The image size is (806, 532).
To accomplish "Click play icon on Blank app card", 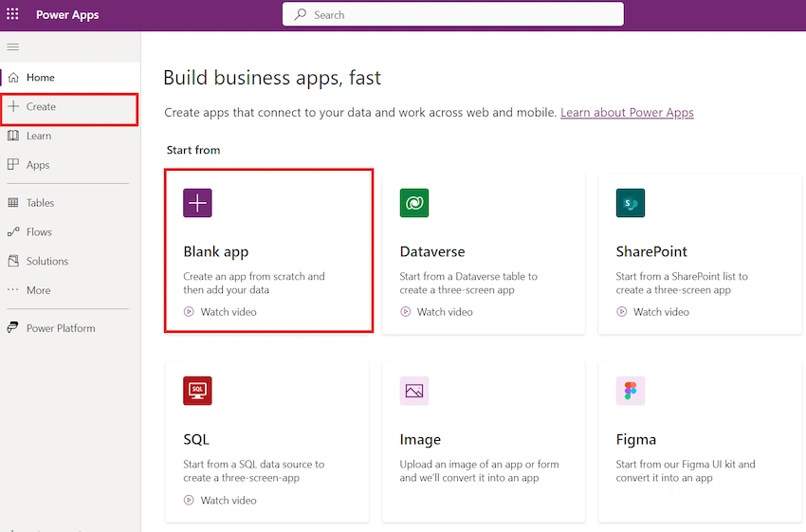I will [x=189, y=311].
